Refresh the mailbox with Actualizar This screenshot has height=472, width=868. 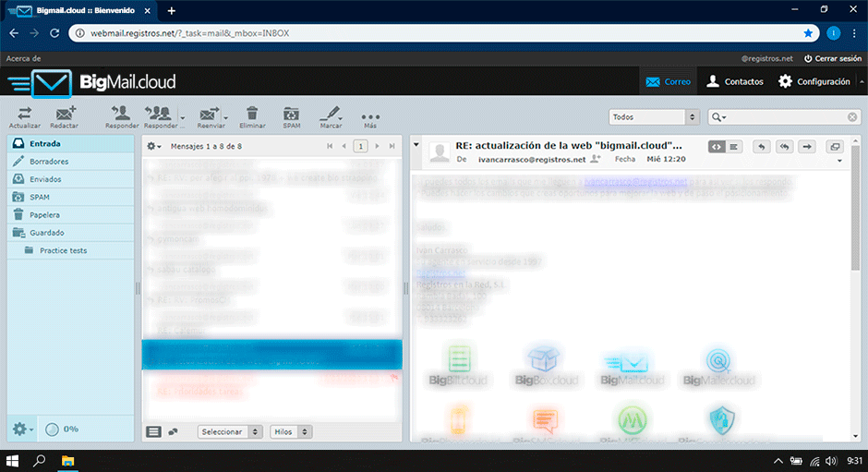tap(24, 115)
